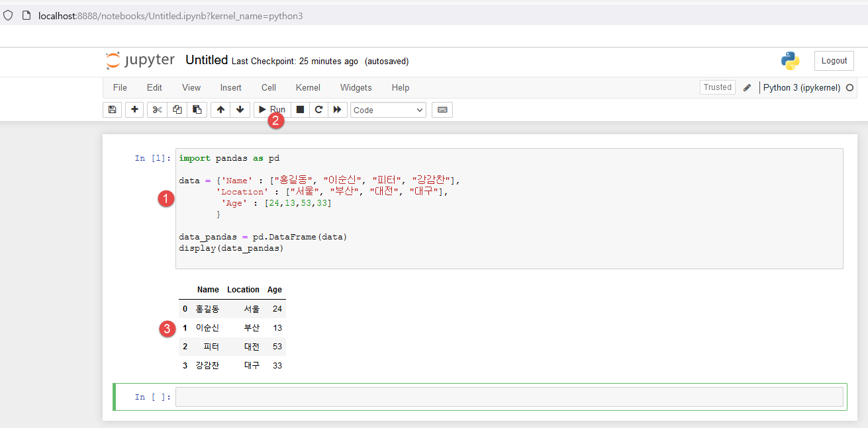Click the 피터 cell in the output table
The width and height of the screenshot is (868, 428).
pos(212,347)
